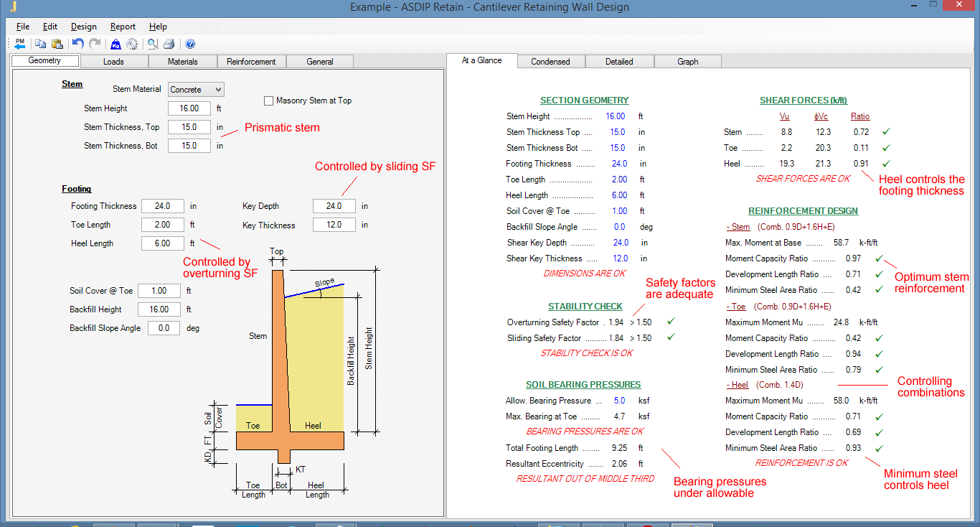Click the application icon in title bar
The width and height of the screenshot is (980, 527).
[x=13, y=7]
